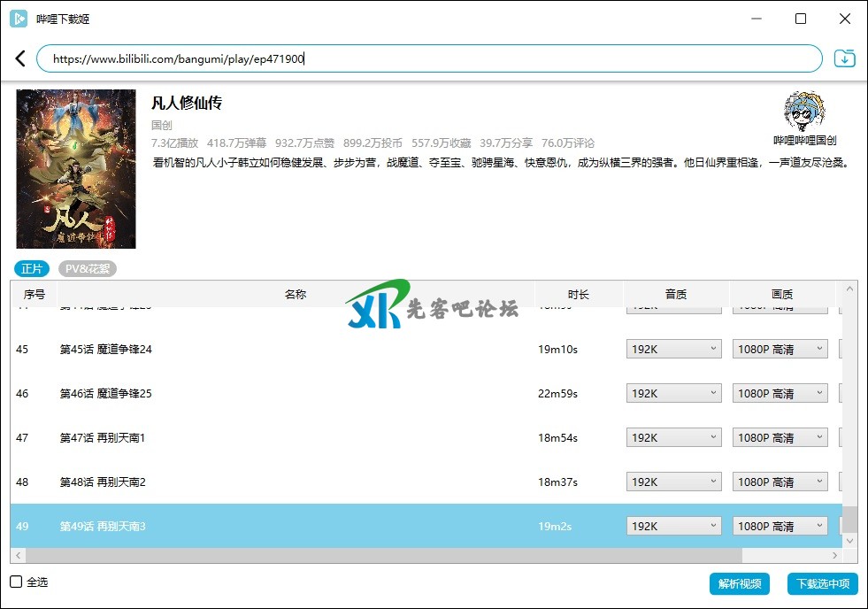Toggle the 全选 select-all checkbox
This screenshot has width=868, height=609.
tap(16, 582)
